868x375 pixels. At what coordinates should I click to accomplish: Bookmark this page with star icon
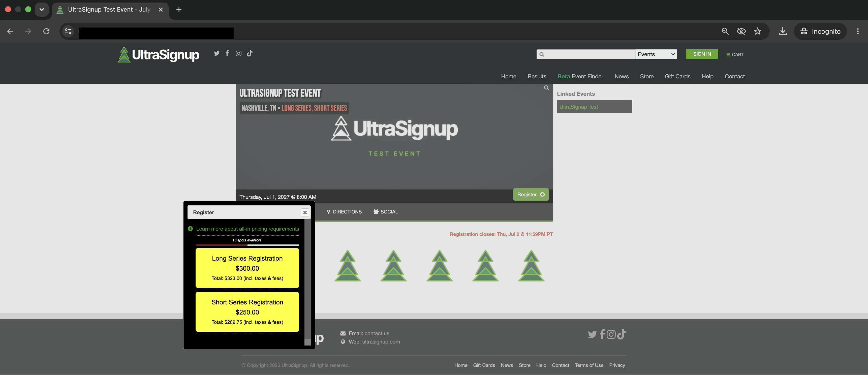point(757,31)
